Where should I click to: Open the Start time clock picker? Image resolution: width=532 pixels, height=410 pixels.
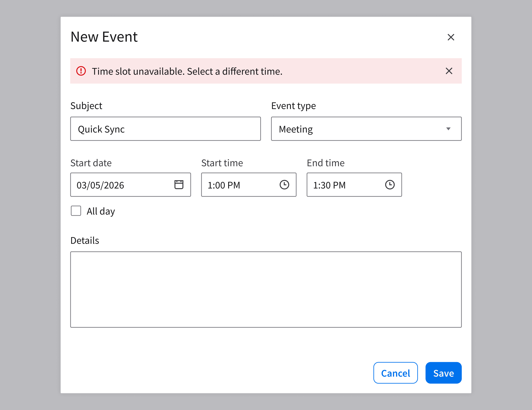click(x=284, y=184)
